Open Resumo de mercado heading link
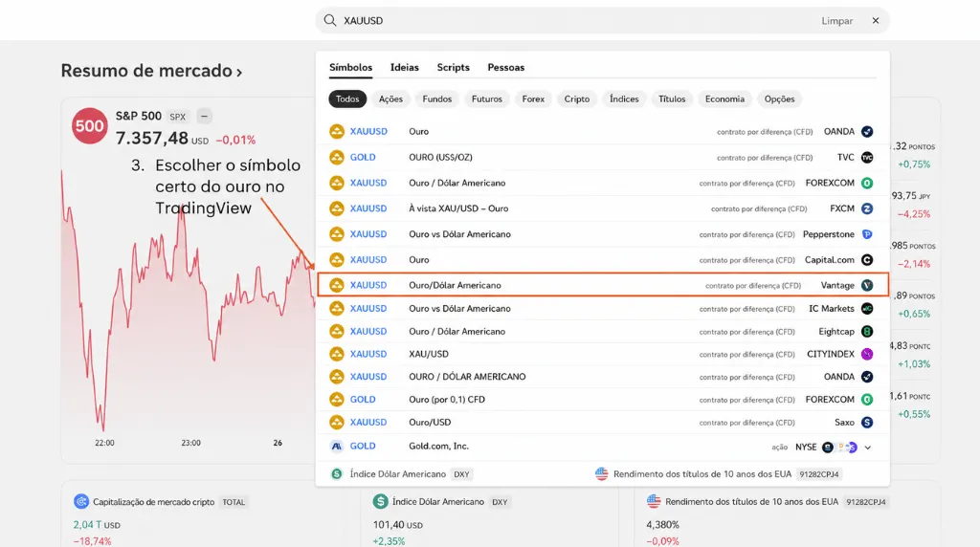Viewport: 980px width, 547px height. [x=151, y=71]
